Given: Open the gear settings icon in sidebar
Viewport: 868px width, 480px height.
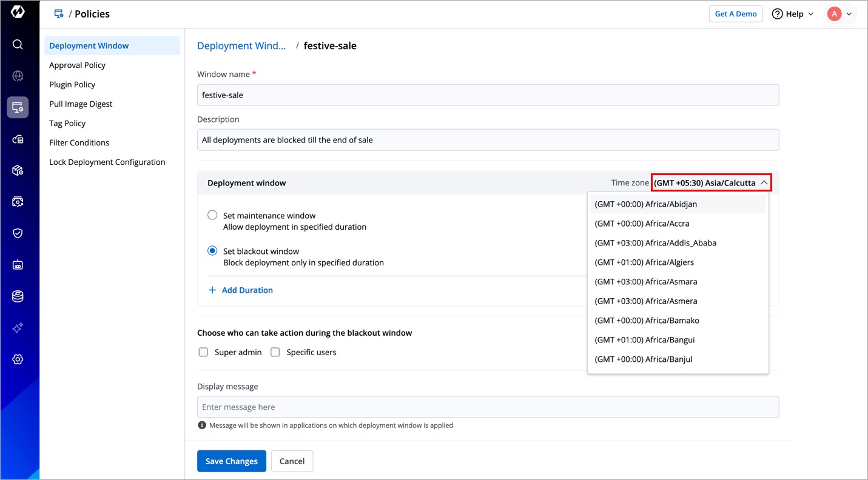Looking at the screenshot, I should click(x=18, y=359).
